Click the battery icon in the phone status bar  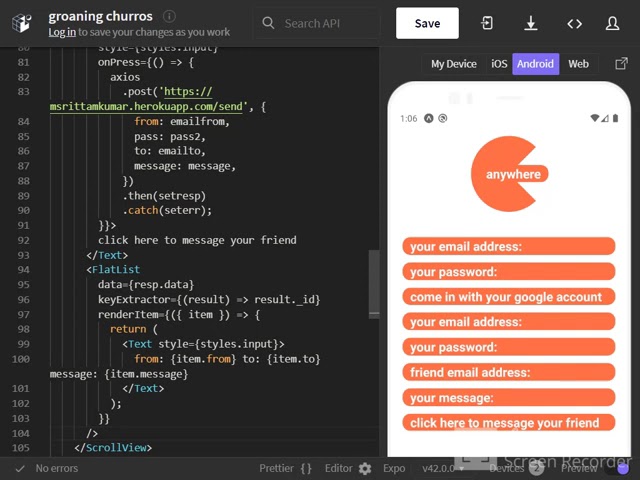click(616, 118)
